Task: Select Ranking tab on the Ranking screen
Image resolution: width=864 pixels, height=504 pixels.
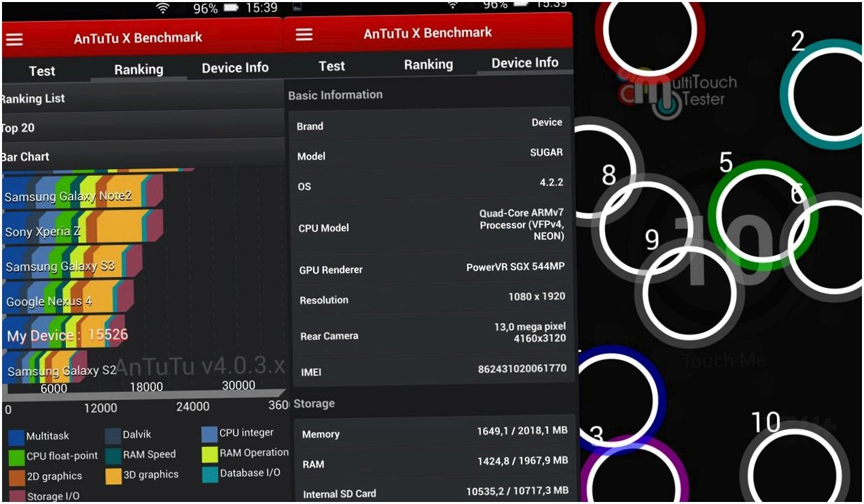Action: [x=139, y=69]
